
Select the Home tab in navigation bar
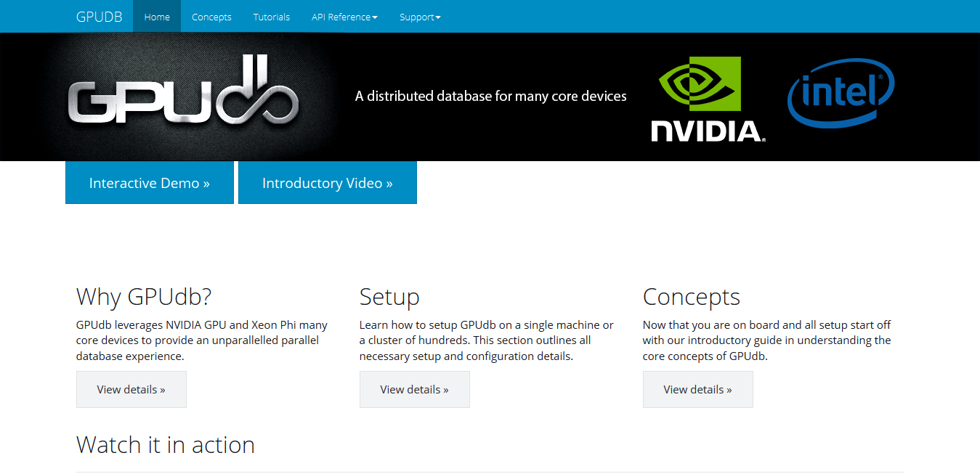(x=157, y=17)
